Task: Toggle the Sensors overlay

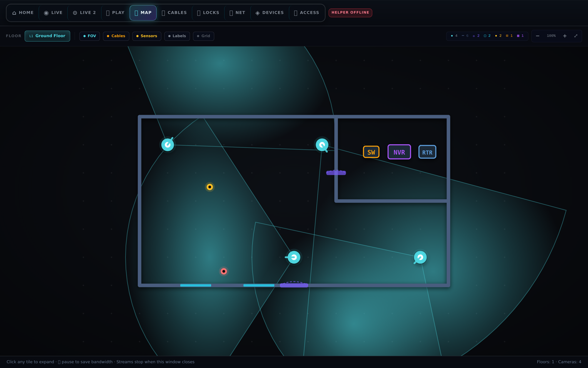Action: (146, 36)
